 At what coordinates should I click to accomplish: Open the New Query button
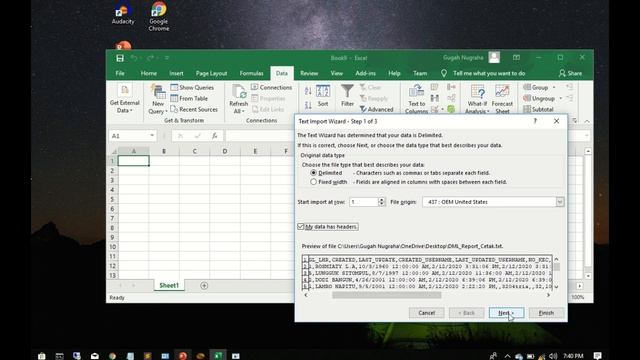[x=158, y=98]
